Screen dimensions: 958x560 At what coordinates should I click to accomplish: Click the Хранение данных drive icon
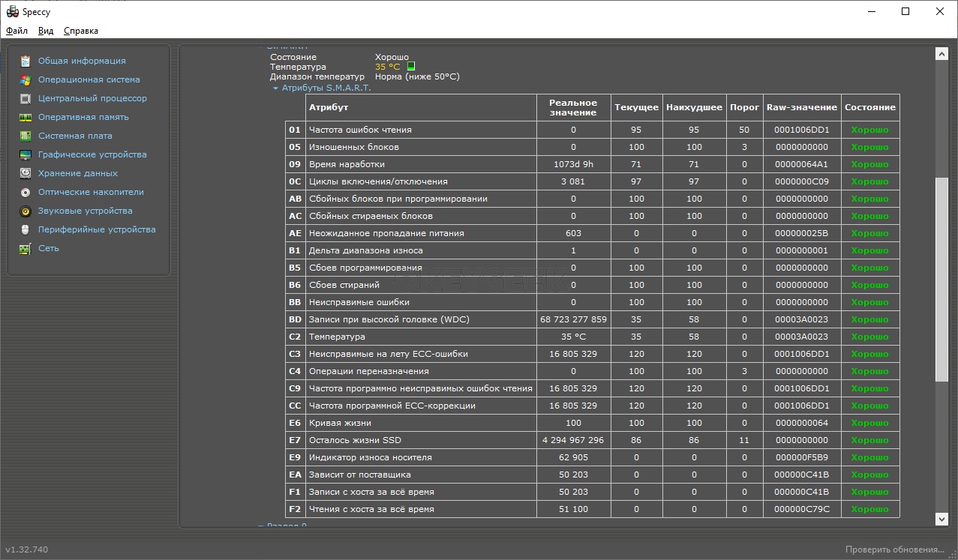pyautogui.click(x=26, y=173)
